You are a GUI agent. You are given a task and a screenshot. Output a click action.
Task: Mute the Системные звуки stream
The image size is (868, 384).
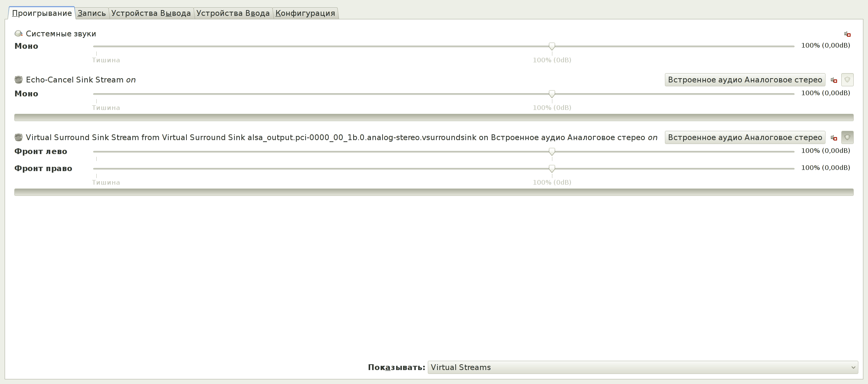tap(847, 34)
